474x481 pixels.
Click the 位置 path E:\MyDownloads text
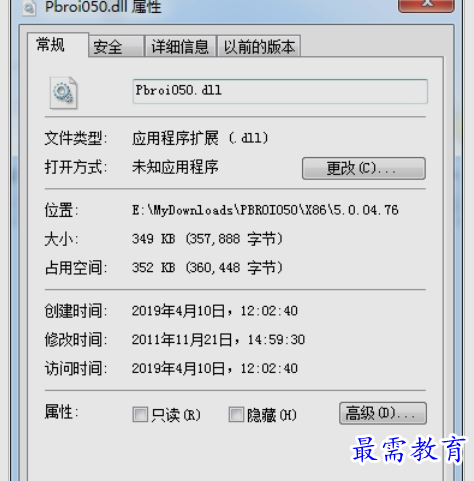click(265, 210)
